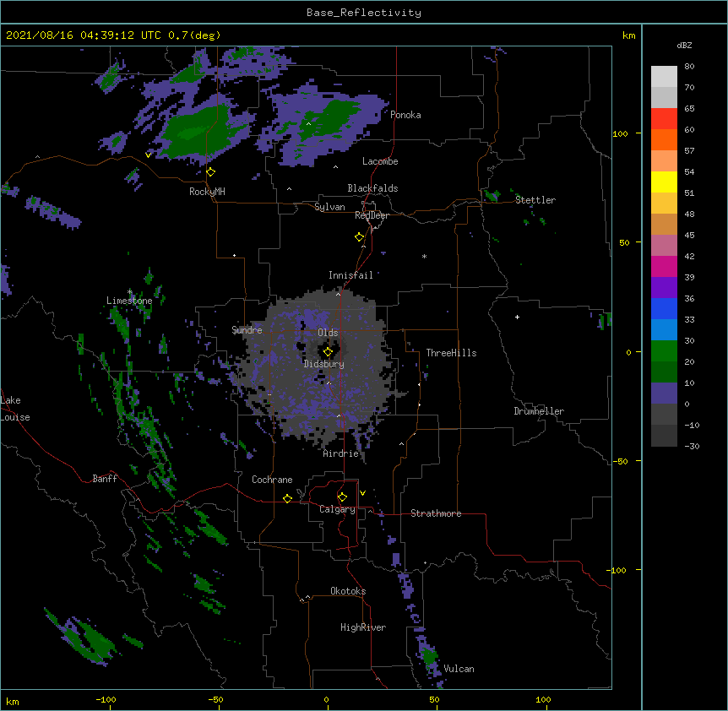This screenshot has width=728, height=711.
Task: Click the Airdrie label
Action: 341,453
